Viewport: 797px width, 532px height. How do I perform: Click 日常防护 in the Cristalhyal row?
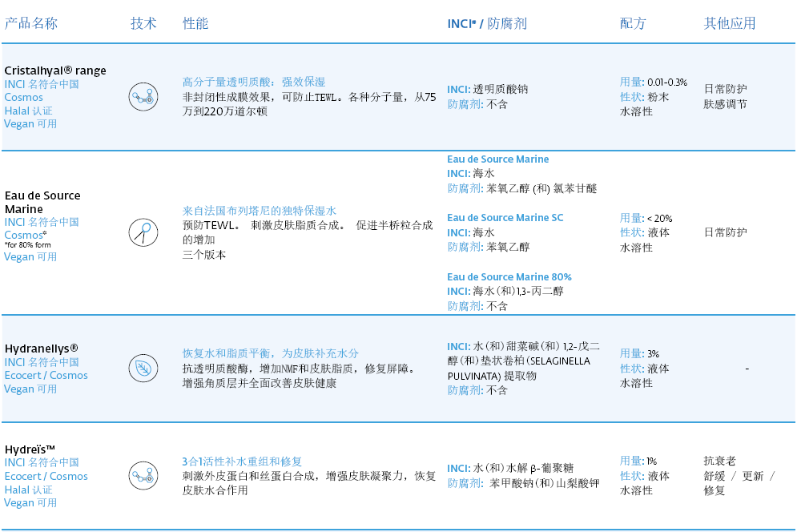(726, 89)
